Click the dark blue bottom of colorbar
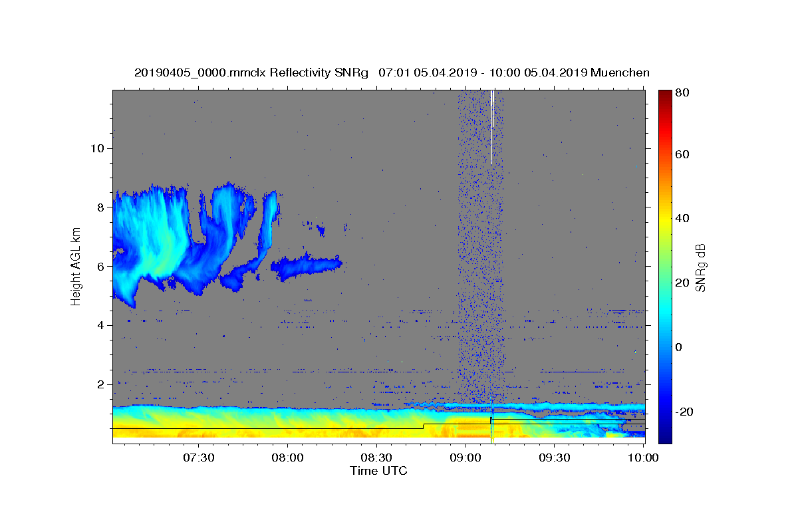The width and height of the screenshot is (798, 532). click(665, 436)
